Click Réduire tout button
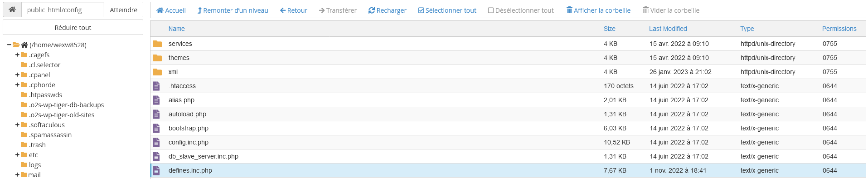The image size is (868, 179). (x=73, y=27)
